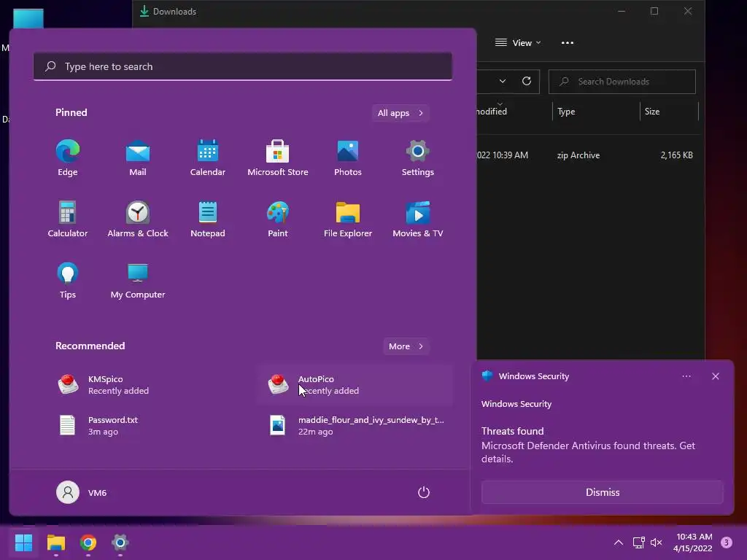Screen dimensions: 747x560
Task: Refresh the Downloads folder
Action: [527, 82]
